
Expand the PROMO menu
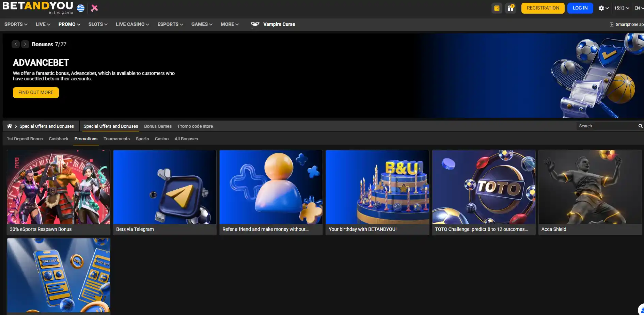pos(69,24)
